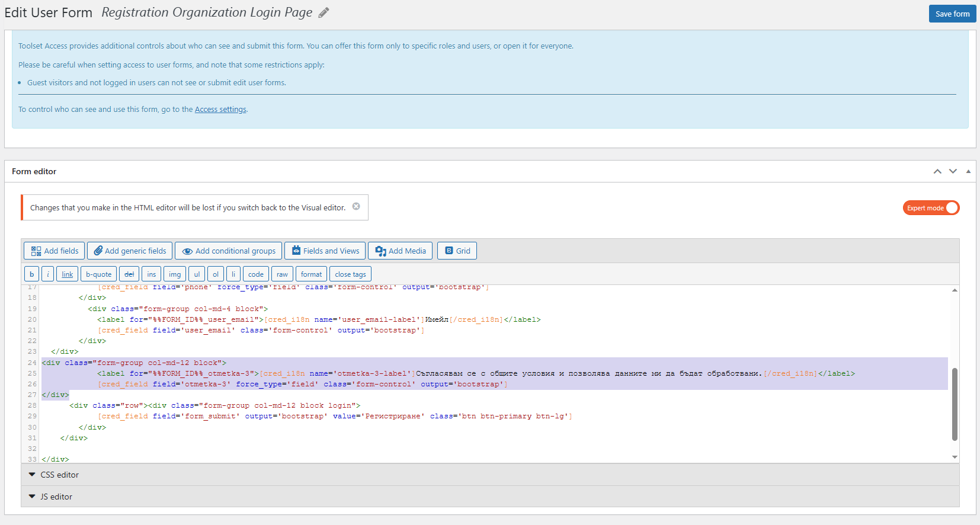Insert an ol list tag
The width and height of the screenshot is (980, 525).
tap(216, 274)
